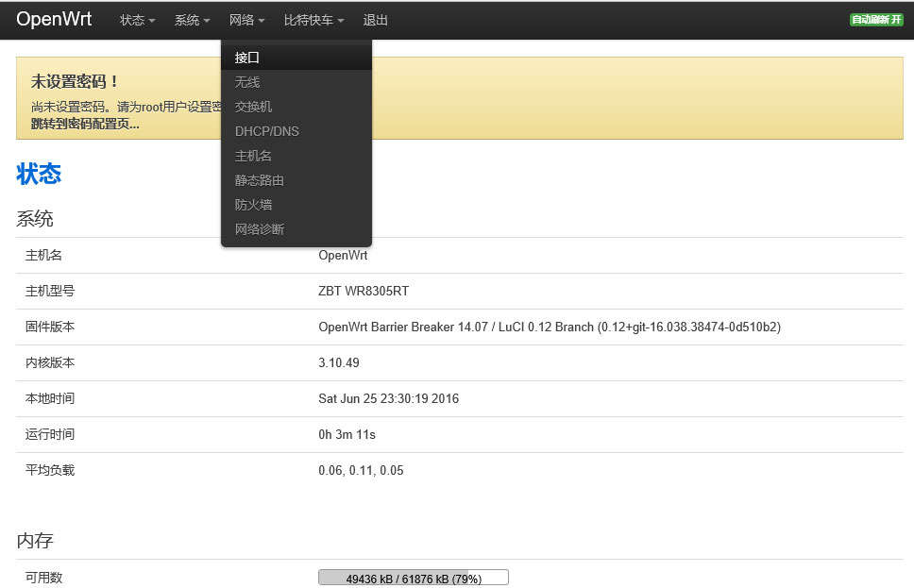Collapse the 网络 dropdown menu
The image size is (914, 588).
pos(247,21)
